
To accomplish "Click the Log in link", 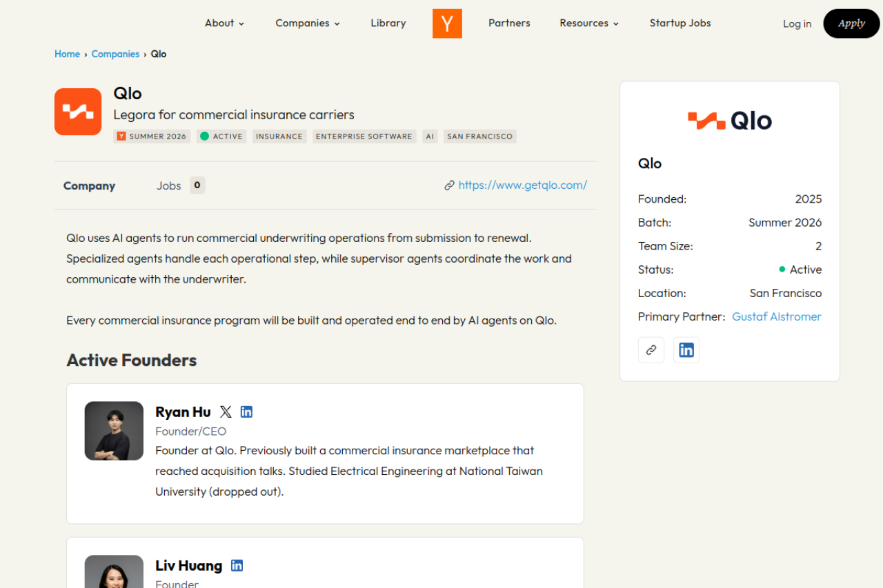I will point(797,24).
